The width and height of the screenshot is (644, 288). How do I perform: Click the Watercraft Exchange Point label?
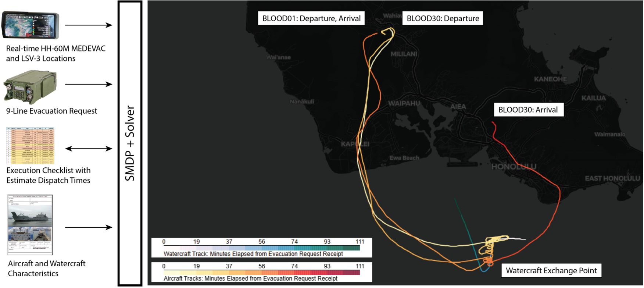point(551,271)
